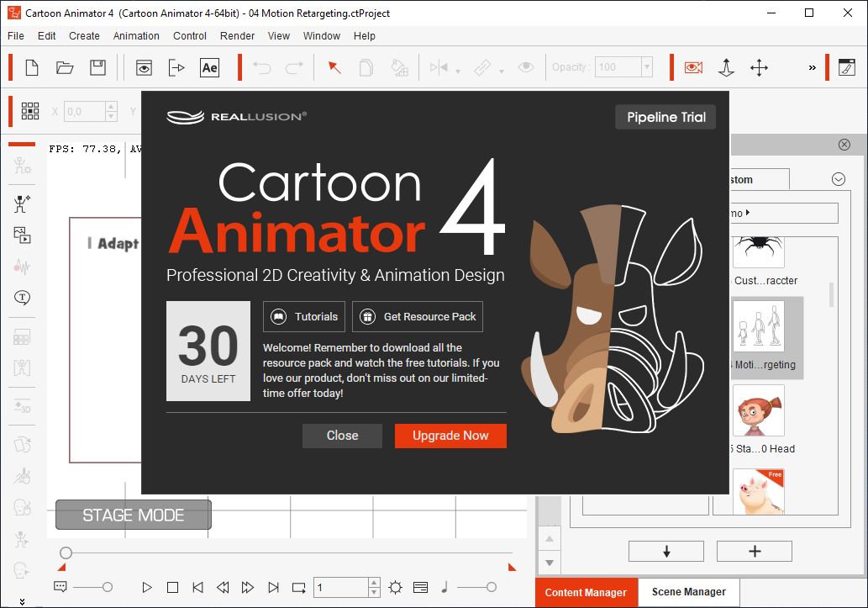Expand toolbar overflow double chevron
The image size is (868, 608).
pyautogui.click(x=812, y=67)
